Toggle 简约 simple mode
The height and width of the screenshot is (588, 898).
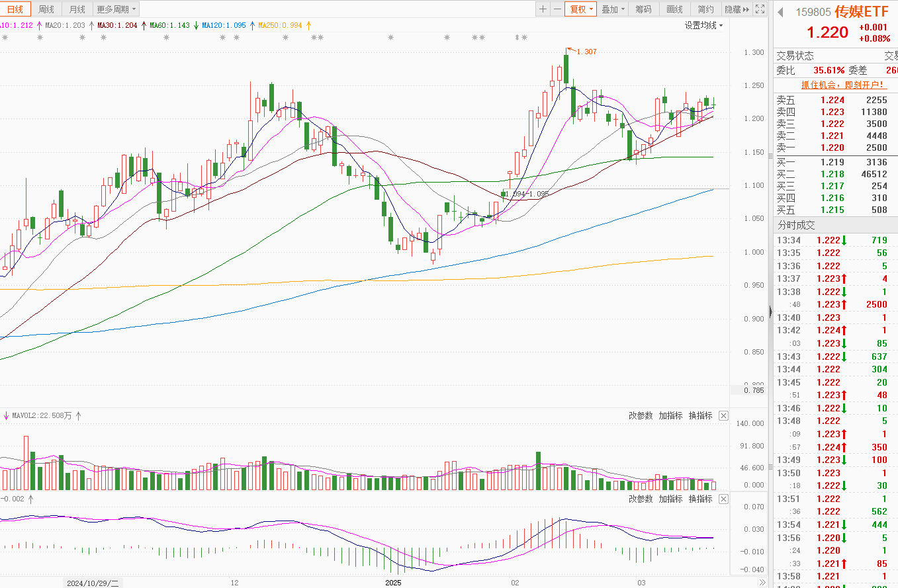[705, 9]
